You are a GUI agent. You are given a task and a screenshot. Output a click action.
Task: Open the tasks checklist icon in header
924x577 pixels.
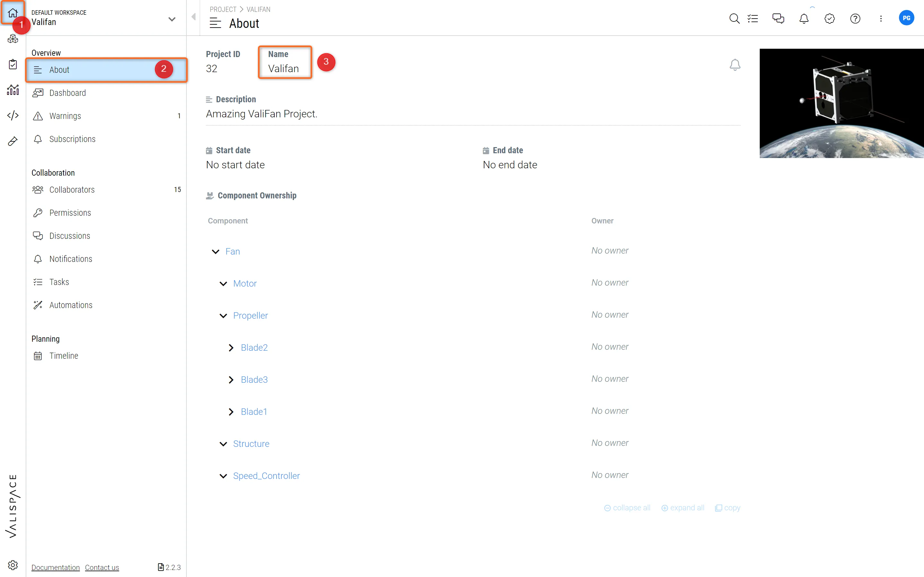click(x=753, y=18)
